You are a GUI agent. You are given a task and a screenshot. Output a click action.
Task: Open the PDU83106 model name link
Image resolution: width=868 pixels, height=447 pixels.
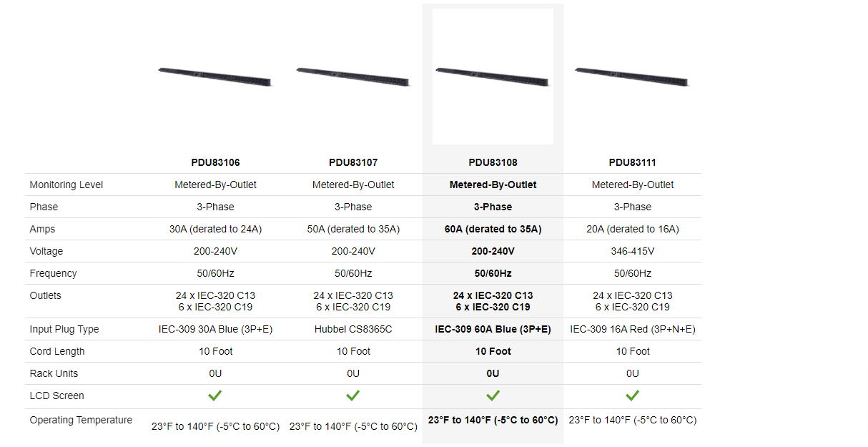click(x=215, y=162)
